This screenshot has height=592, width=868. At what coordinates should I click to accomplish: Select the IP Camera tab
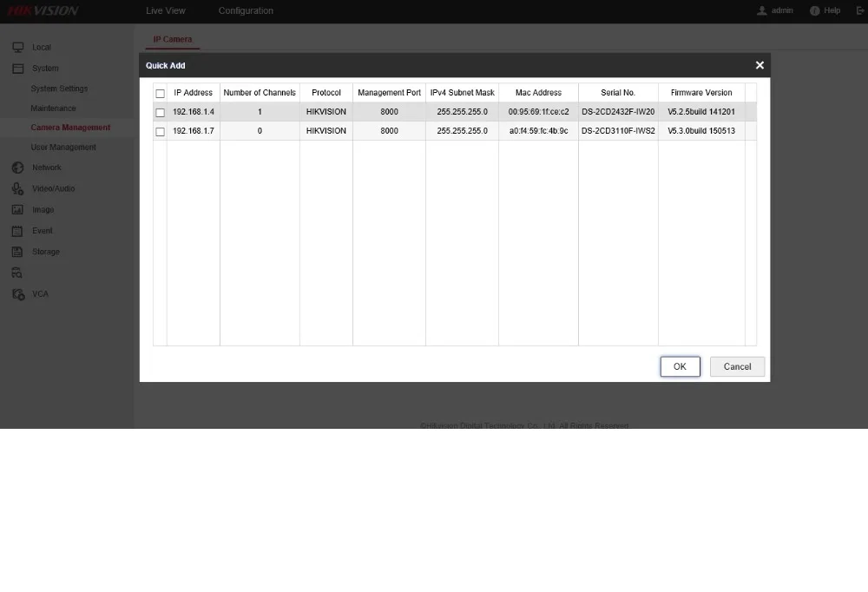[x=172, y=39]
